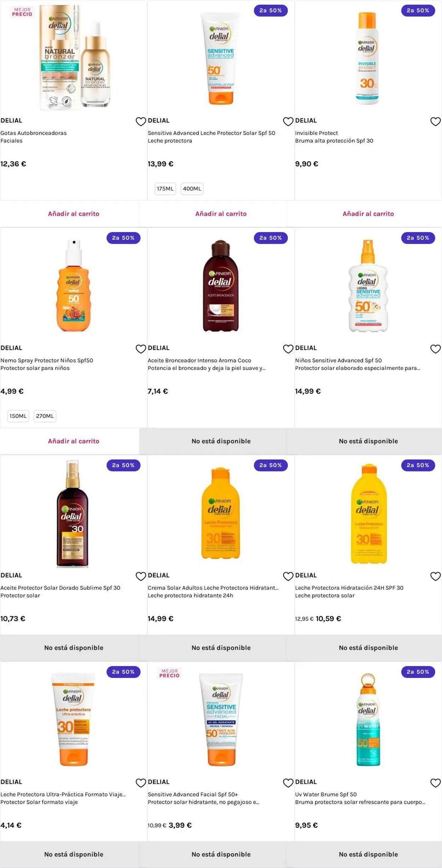Click heart for Aceite Bronceador Intenso Coco
The height and width of the screenshot is (868, 442).
(288, 349)
